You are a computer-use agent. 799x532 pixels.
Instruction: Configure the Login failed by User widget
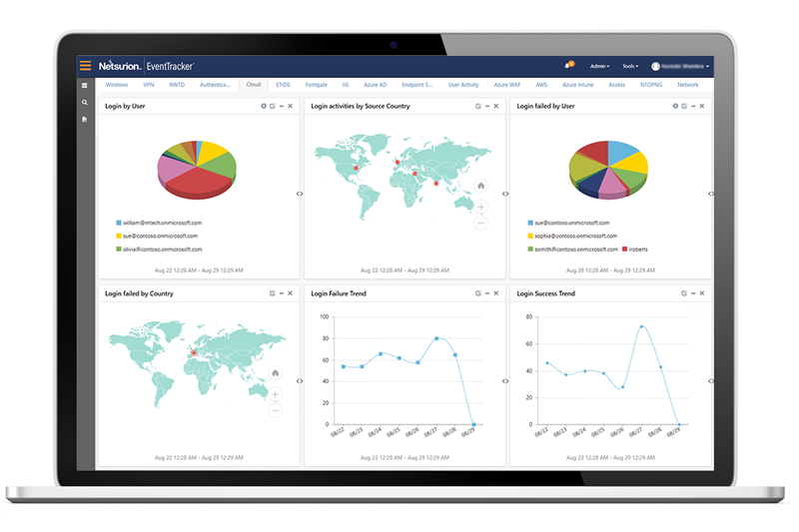click(x=684, y=106)
